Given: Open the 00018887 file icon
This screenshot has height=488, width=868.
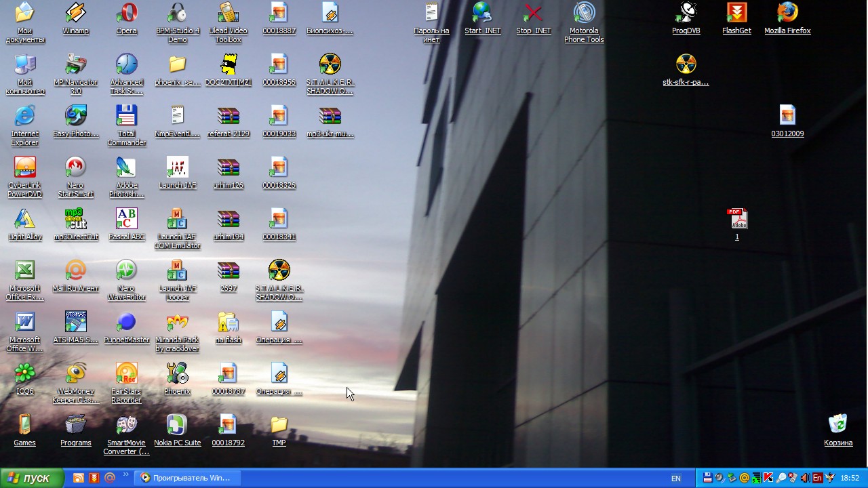Looking at the screenshot, I should 279,18.
